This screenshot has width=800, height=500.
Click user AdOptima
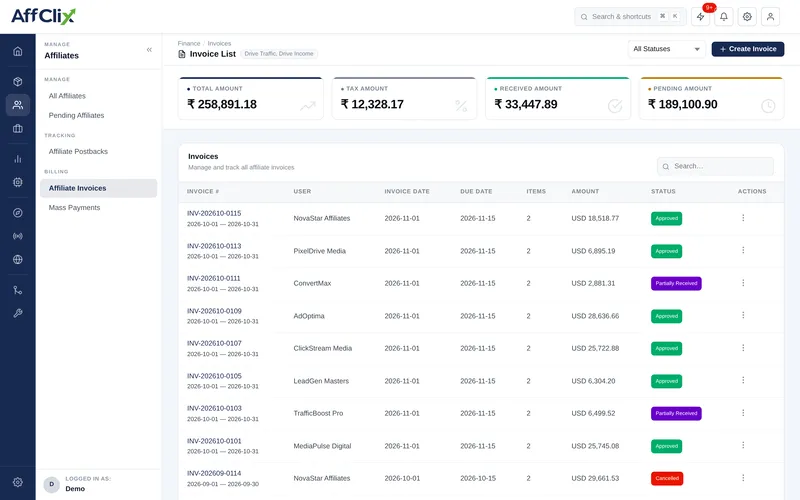(309, 316)
